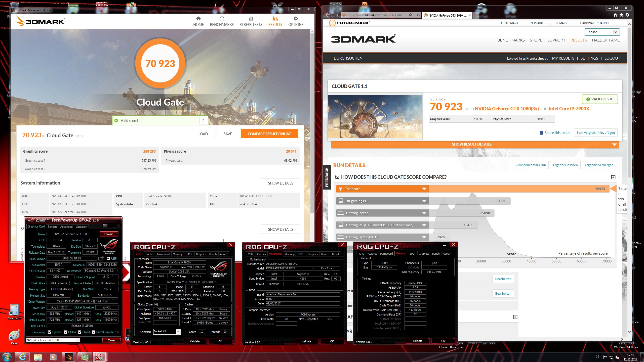The image size is (644, 362).
Task: Open OPTIONS gear icon in 3DMark app
Action: pyautogui.click(x=296, y=19)
